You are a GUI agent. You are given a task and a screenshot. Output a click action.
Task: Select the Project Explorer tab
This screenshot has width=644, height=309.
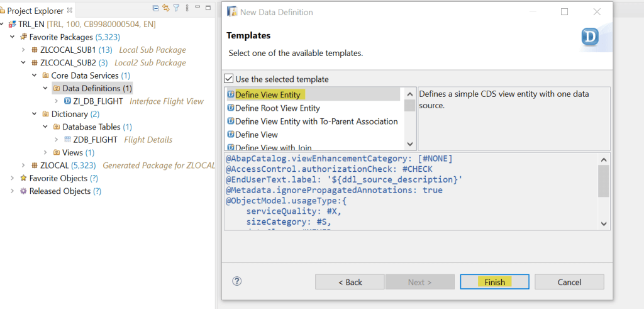click(36, 11)
